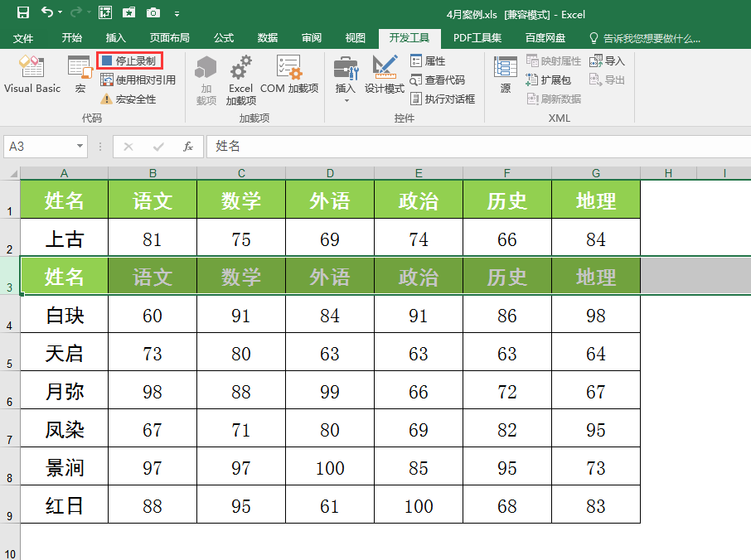Screen dimensions: 751x560
Task: Select column D header
Action: pos(330,173)
